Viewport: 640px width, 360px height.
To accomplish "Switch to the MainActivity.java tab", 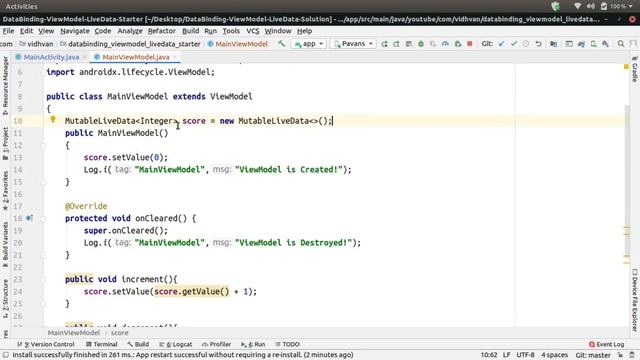I will pos(51,57).
